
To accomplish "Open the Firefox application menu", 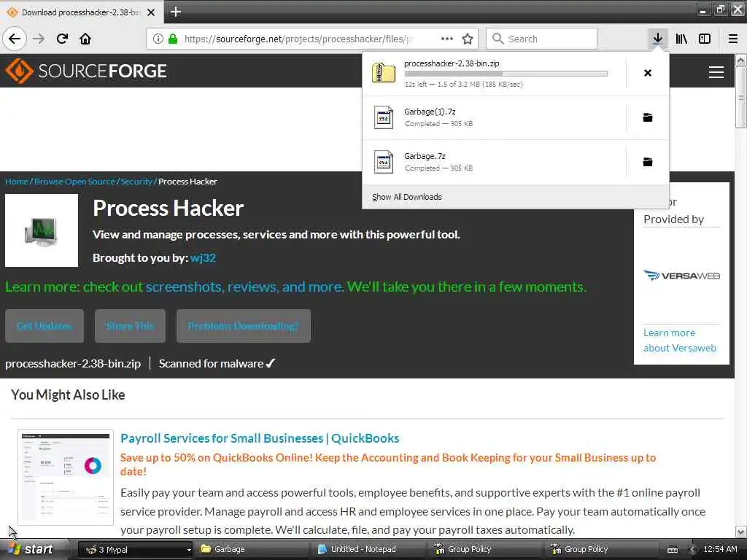I will pos(733,39).
